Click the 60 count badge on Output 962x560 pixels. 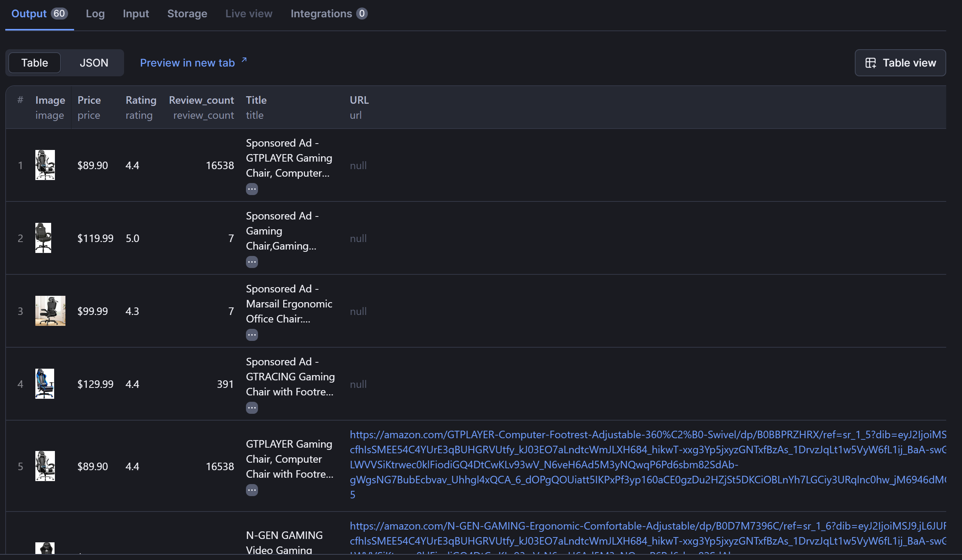click(x=59, y=14)
